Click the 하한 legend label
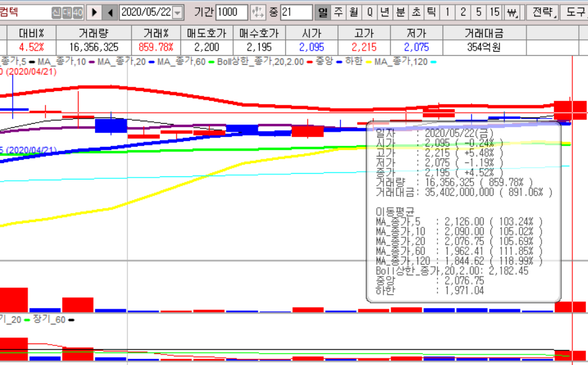The image size is (588, 365). tap(353, 62)
